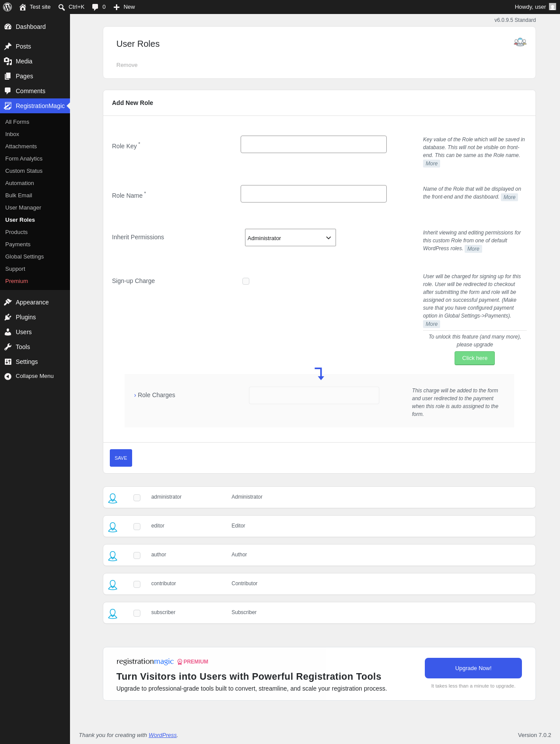This screenshot has width=560, height=744.
Task: Open the Inherit Permissions dropdown
Action: coord(290,238)
